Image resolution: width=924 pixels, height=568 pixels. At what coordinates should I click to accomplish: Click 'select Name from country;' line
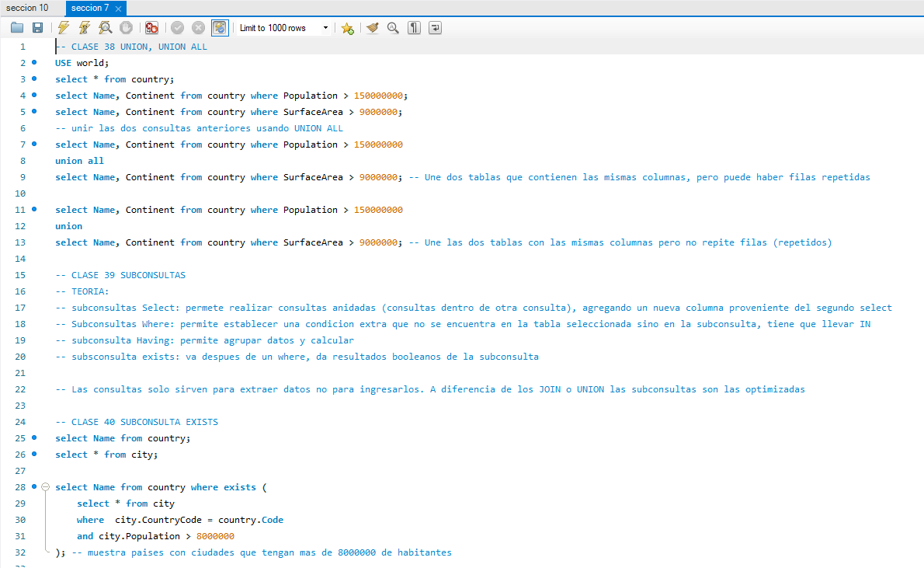[123, 438]
